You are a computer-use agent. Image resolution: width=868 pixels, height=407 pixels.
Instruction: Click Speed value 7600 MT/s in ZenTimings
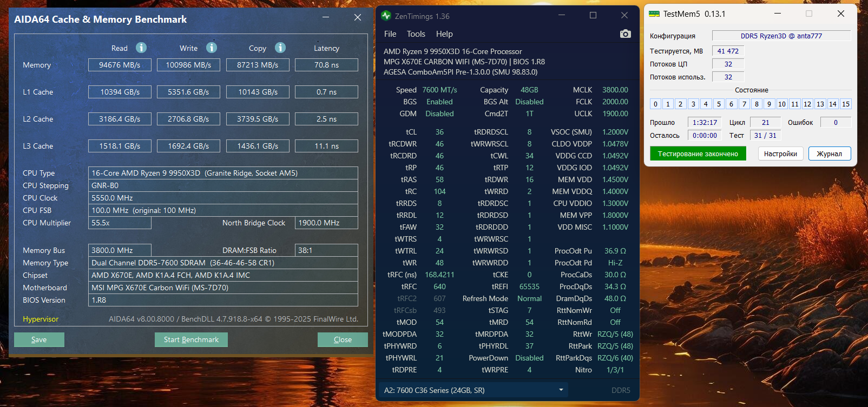(439, 90)
